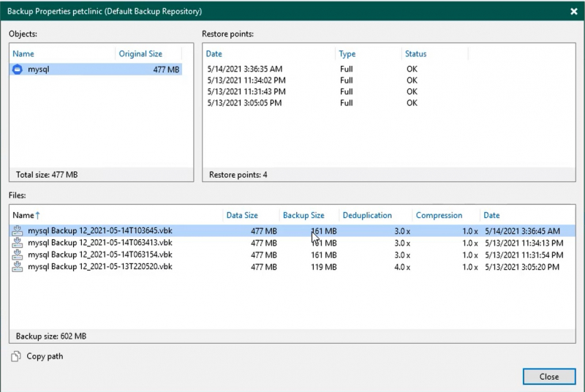Select file mysql Backup 12_2021-05-14T063154.vbk

tap(292, 255)
